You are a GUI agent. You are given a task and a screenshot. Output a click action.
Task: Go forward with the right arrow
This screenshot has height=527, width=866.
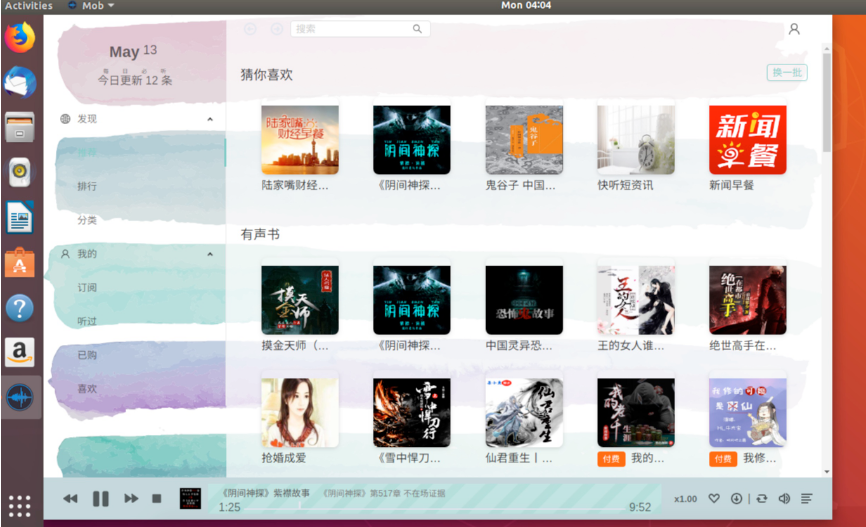277,29
